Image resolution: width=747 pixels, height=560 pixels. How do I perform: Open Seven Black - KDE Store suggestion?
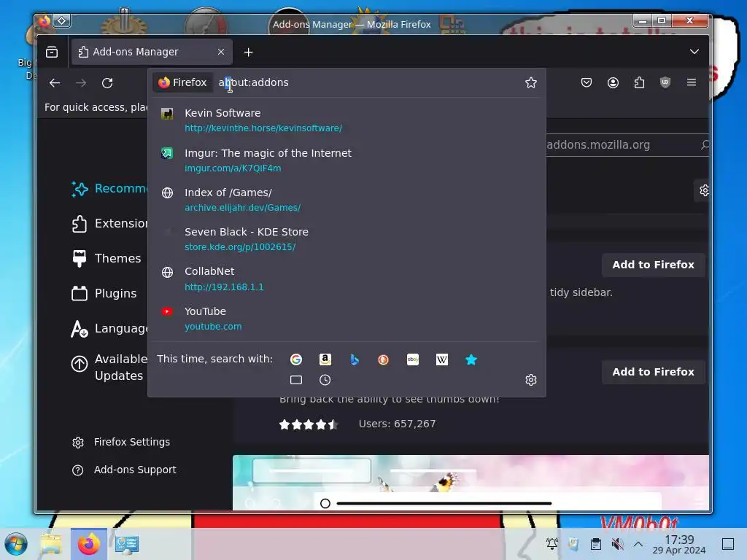click(347, 239)
